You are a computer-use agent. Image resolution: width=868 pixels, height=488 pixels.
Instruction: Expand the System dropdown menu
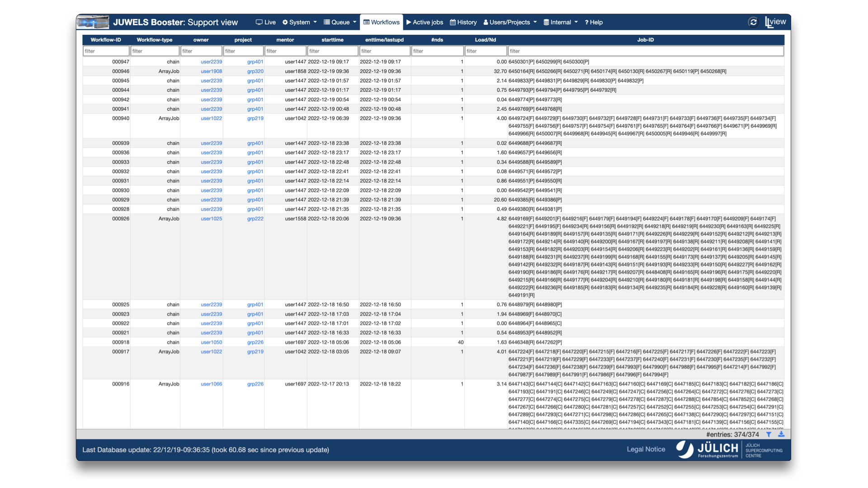(299, 22)
